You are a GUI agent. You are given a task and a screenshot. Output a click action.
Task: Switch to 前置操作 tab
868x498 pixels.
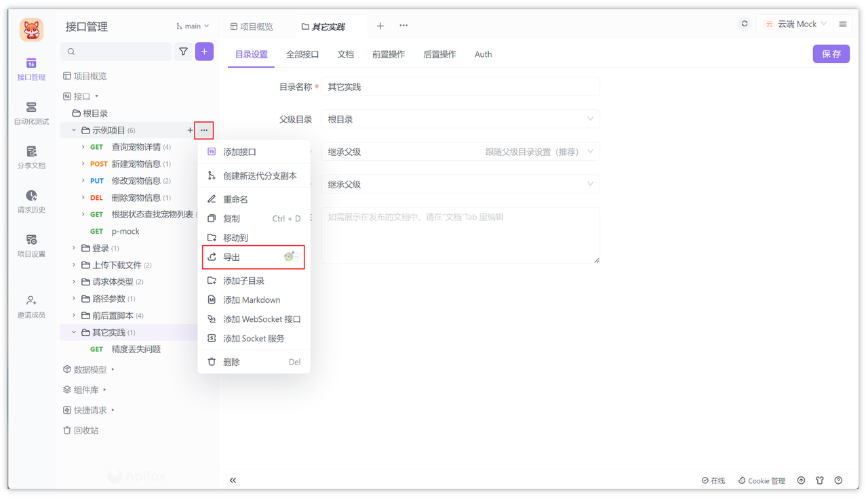pos(389,54)
